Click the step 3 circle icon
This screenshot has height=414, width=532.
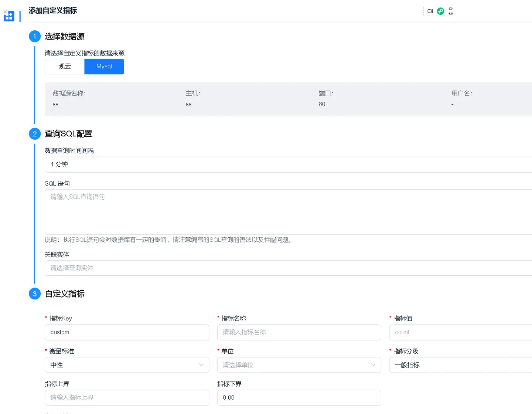pyautogui.click(x=35, y=294)
